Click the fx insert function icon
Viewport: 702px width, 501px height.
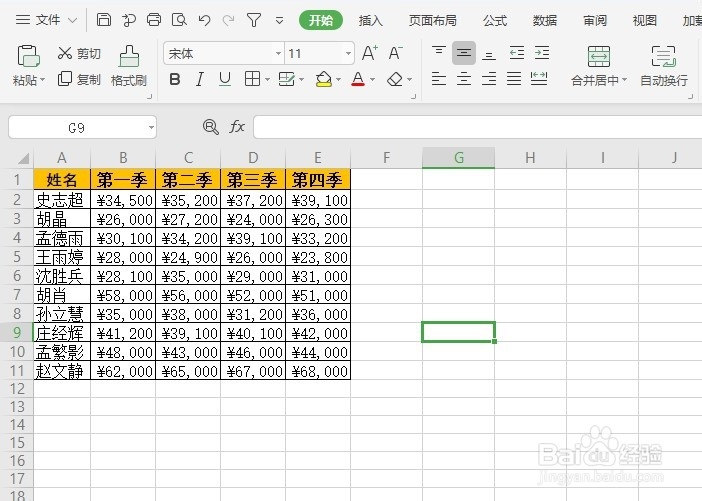[237, 127]
